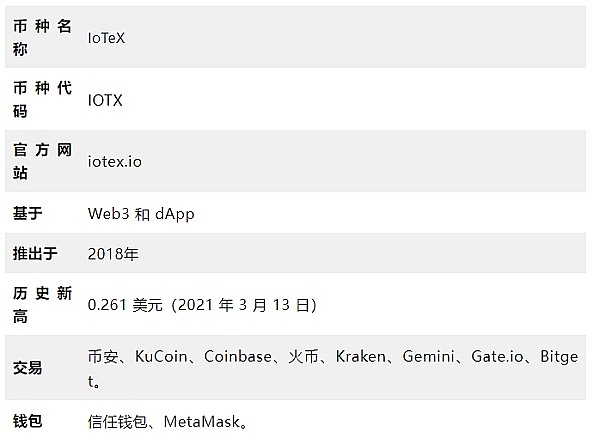This screenshot has height=438, width=600.
Task: Click Coinbase in the exchanges list
Action: 238,356
